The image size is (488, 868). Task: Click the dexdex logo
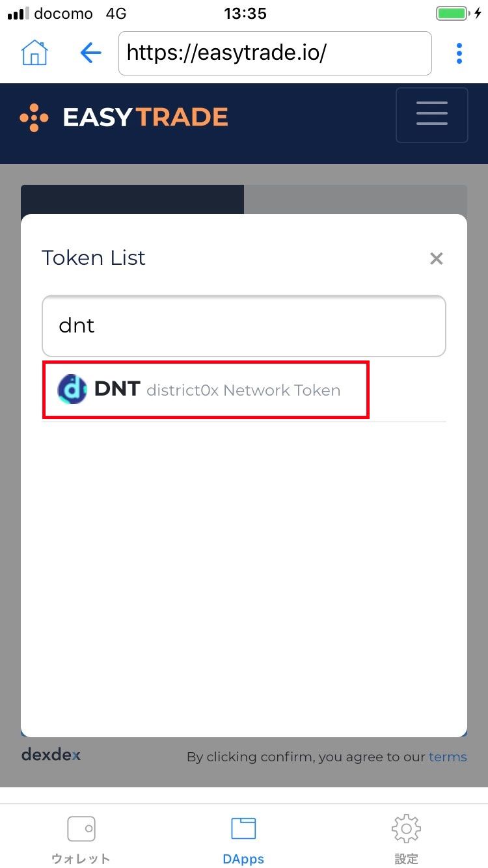point(51,755)
